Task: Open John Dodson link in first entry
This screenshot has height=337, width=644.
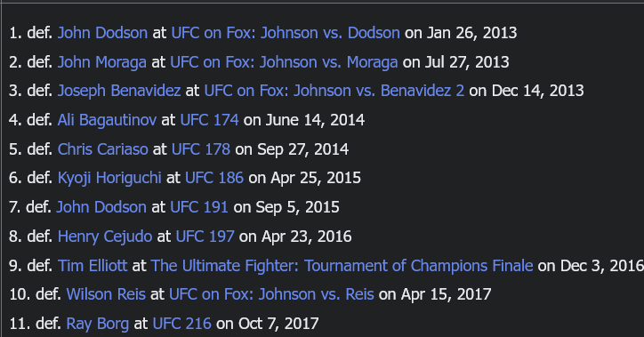Action: click(x=102, y=33)
